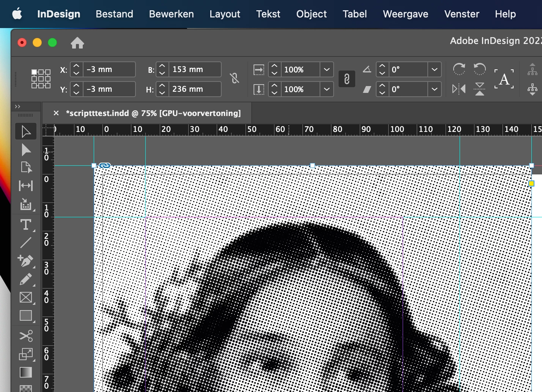Image resolution: width=542 pixels, height=392 pixels.
Task: Select the Selection tool arrow
Action: coord(26,132)
